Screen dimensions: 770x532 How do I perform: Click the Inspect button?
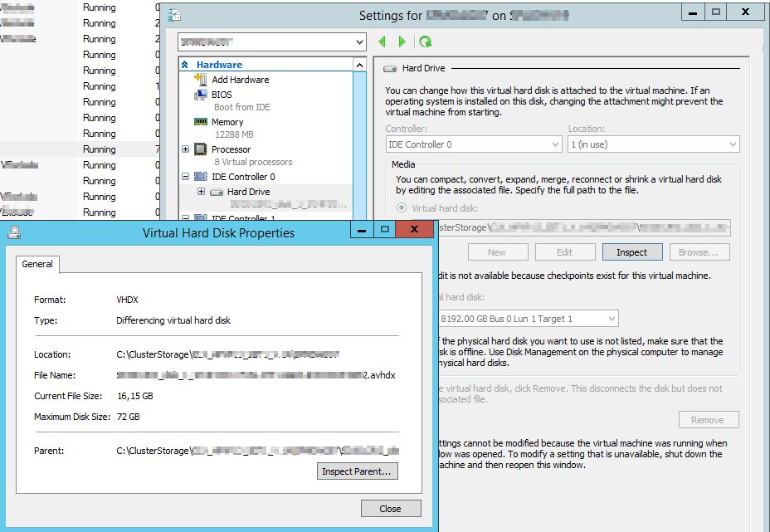coord(632,252)
